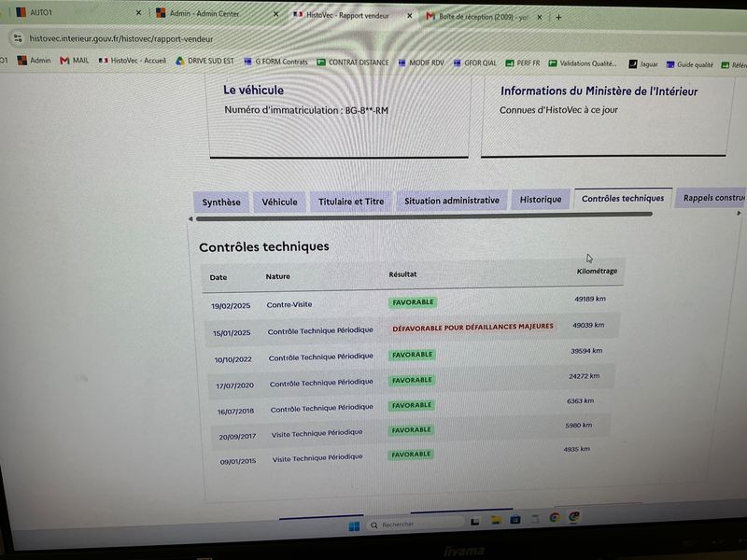Open the GFOR QIAL bookmark

coord(475,63)
